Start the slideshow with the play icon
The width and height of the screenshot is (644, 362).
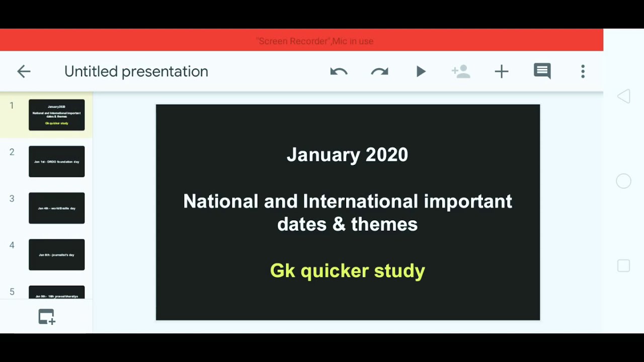[421, 71]
